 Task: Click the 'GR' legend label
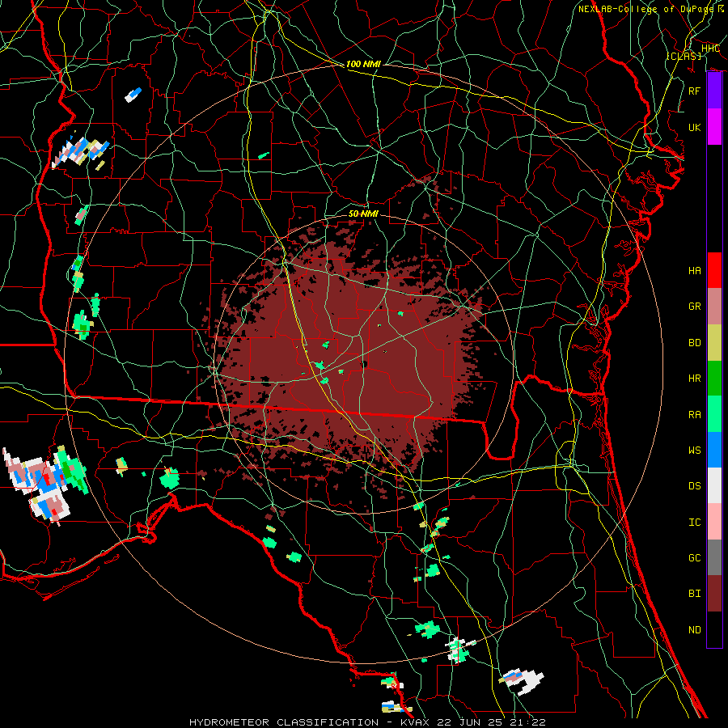point(694,307)
